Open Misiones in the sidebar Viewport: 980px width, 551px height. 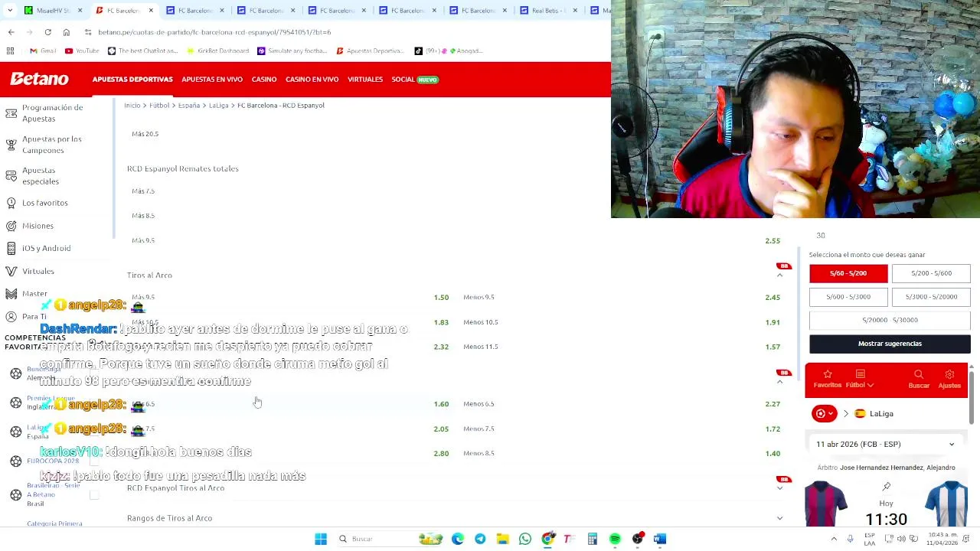[x=38, y=226]
